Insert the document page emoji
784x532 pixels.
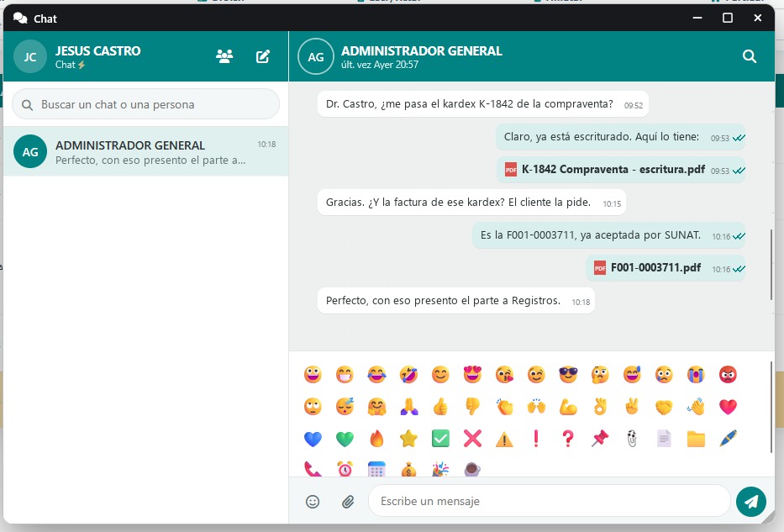664,439
